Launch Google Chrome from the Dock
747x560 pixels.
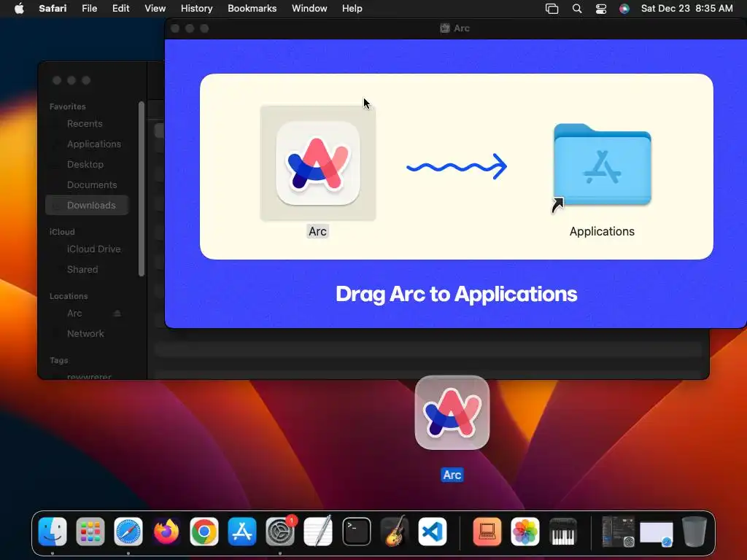204,531
